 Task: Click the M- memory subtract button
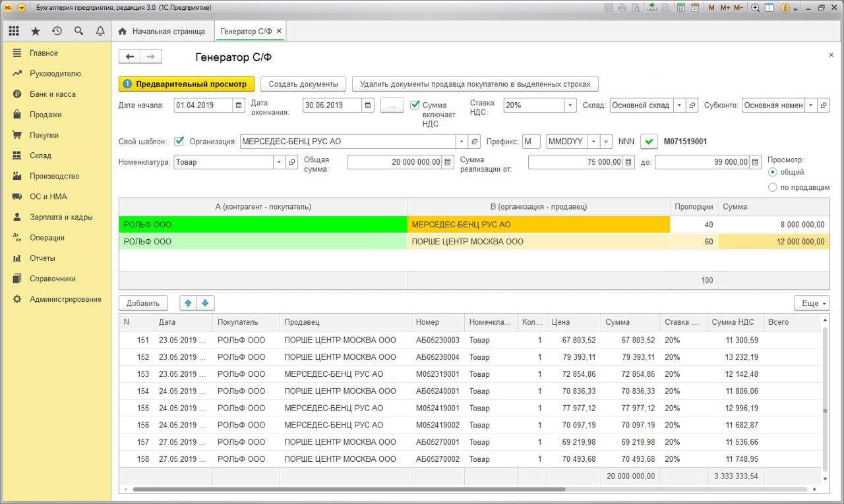pyautogui.click(x=738, y=8)
